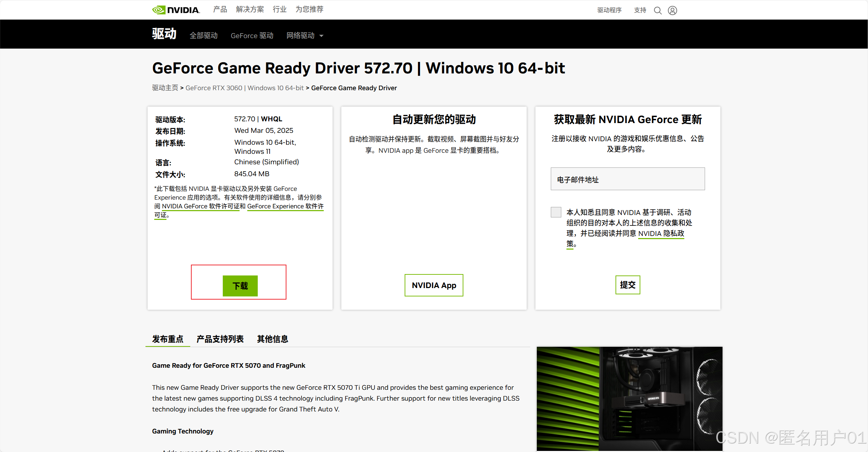The width and height of the screenshot is (868, 452).
Task: Click the green 下载 button
Action: (x=240, y=286)
